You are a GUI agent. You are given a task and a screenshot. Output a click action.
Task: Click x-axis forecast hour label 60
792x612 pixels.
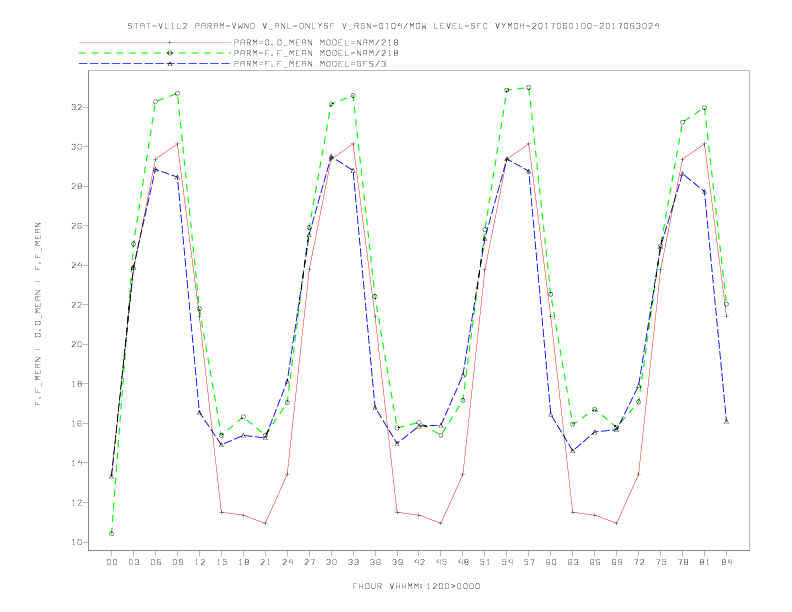click(551, 562)
